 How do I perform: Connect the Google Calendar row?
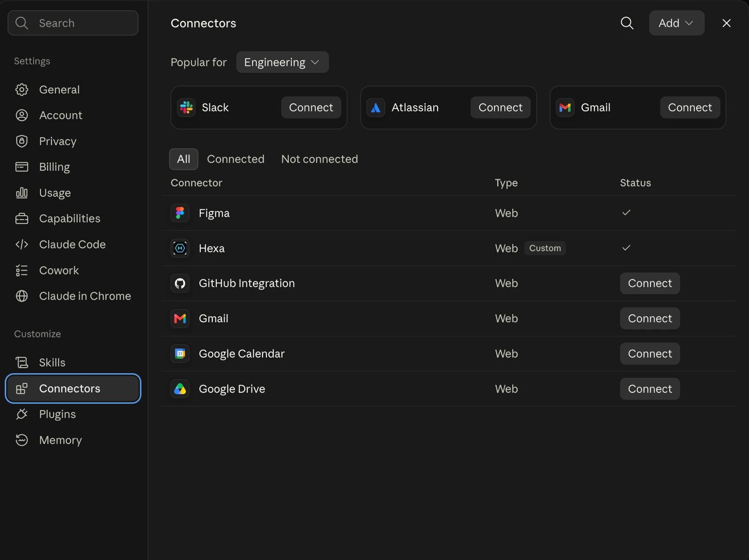(x=650, y=353)
